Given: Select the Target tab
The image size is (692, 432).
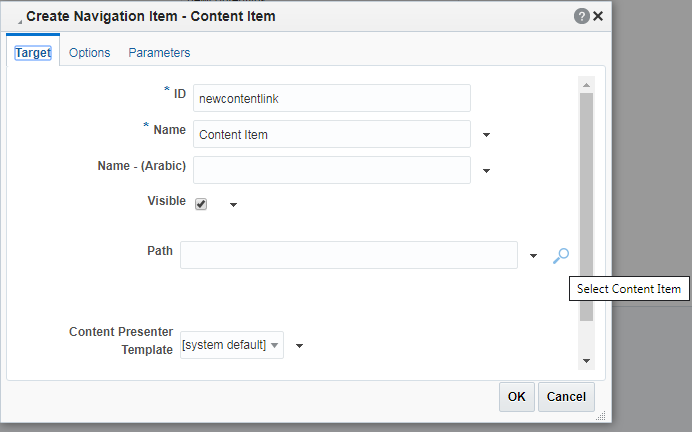Looking at the screenshot, I should pyautogui.click(x=33, y=53).
